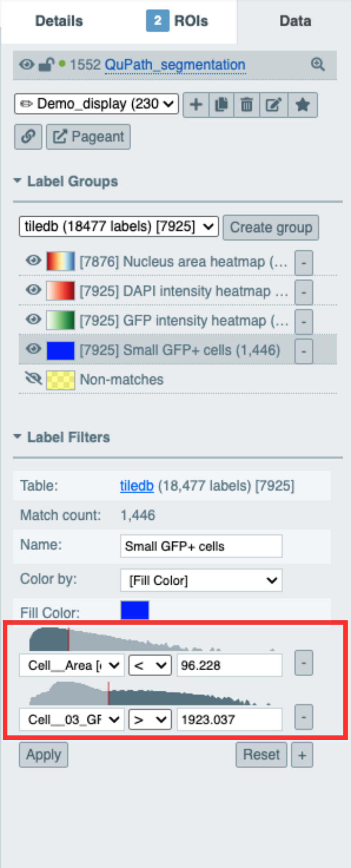Switch to the Details tab
Image resolution: width=351 pixels, height=868 pixels.
[59, 21]
